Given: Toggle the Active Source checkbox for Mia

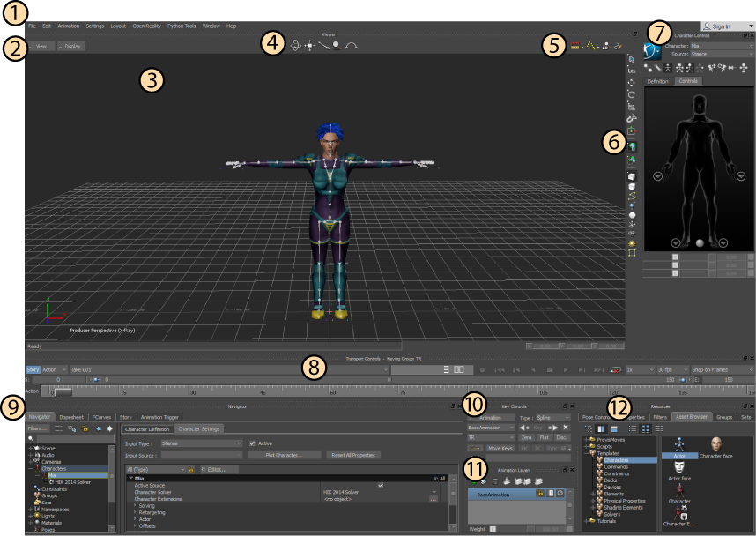Looking at the screenshot, I should (380, 485).
